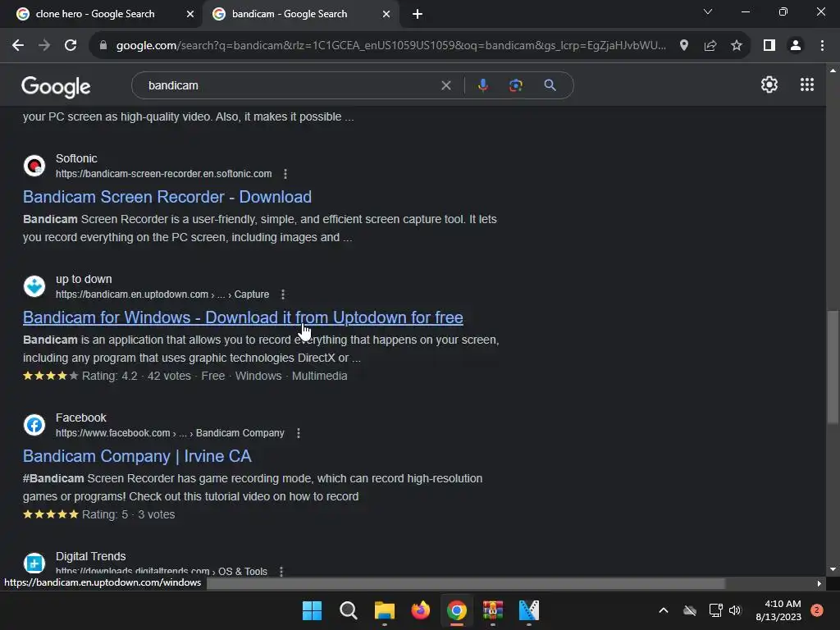The image size is (840, 630).
Task: Show hidden system tray icons
Action: tap(663, 610)
